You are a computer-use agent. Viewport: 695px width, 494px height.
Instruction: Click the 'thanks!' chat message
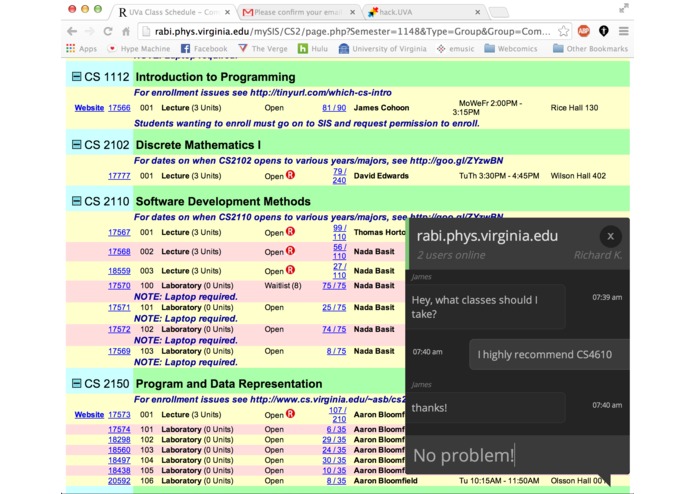[x=485, y=408]
